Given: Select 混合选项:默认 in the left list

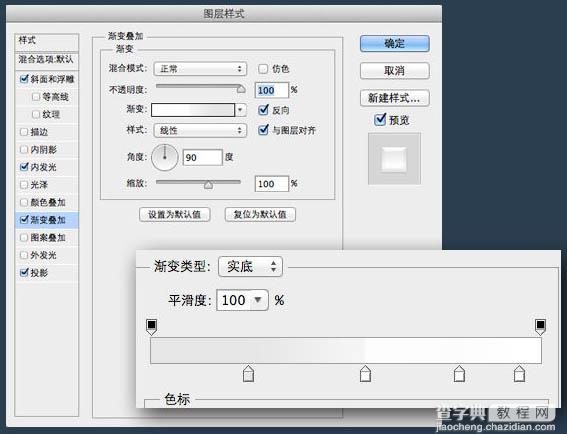Looking at the screenshot, I should (x=47, y=60).
